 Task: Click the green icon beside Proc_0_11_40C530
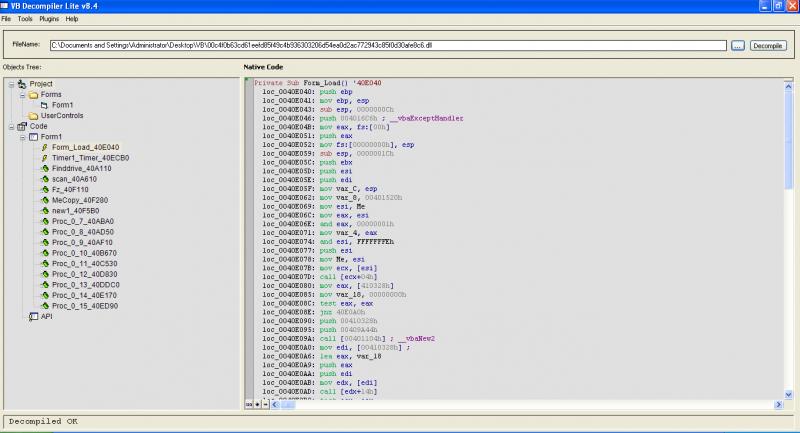pyautogui.click(x=45, y=264)
